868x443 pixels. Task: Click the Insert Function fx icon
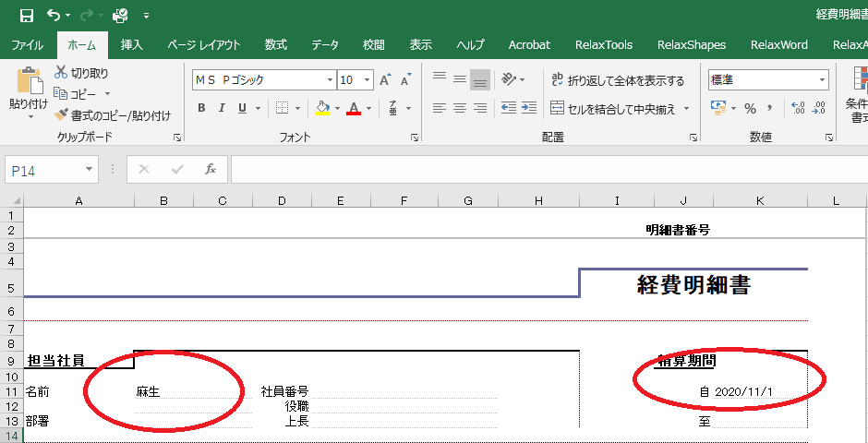[211, 169]
